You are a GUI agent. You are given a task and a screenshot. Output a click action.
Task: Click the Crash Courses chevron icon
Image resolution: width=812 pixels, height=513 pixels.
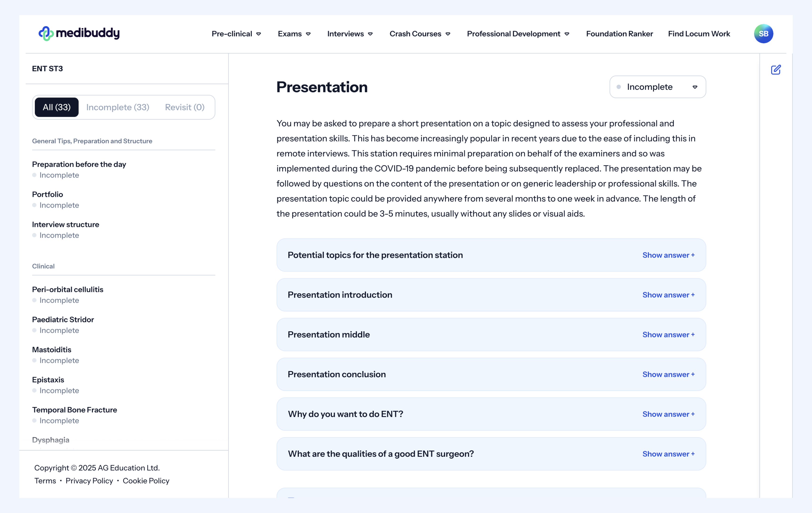click(x=448, y=34)
